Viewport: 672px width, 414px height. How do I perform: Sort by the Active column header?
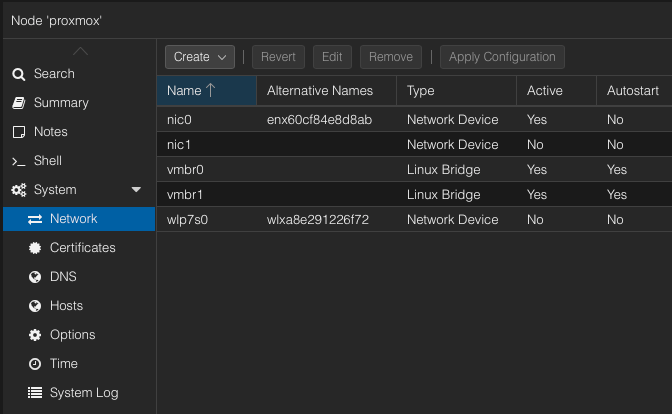(x=557, y=90)
